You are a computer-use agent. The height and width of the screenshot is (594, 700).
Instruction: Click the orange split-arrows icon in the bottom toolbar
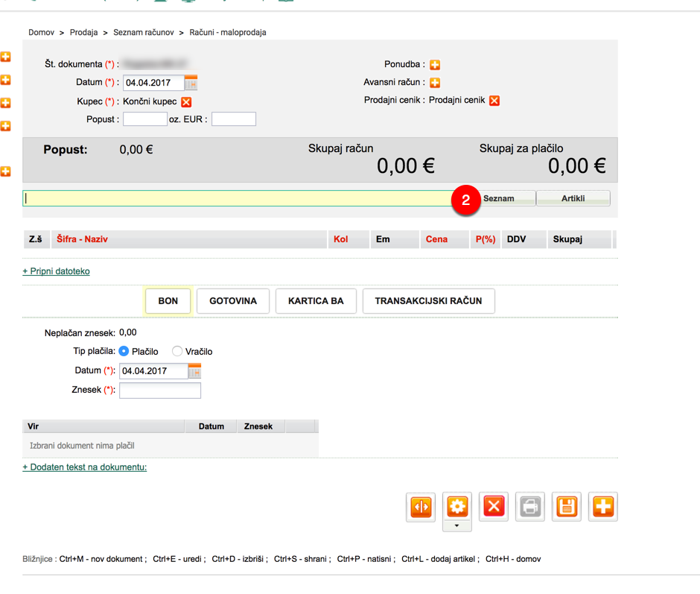tap(421, 507)
